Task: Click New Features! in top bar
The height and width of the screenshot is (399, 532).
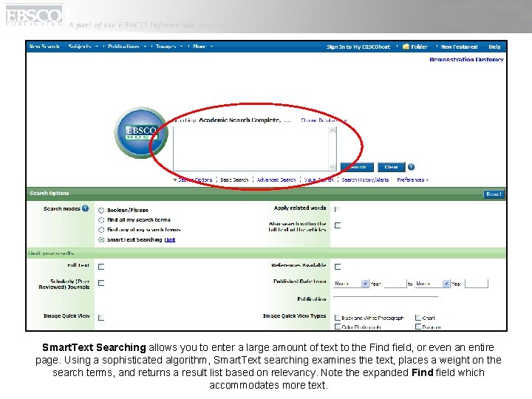Action: coord(459,47)
